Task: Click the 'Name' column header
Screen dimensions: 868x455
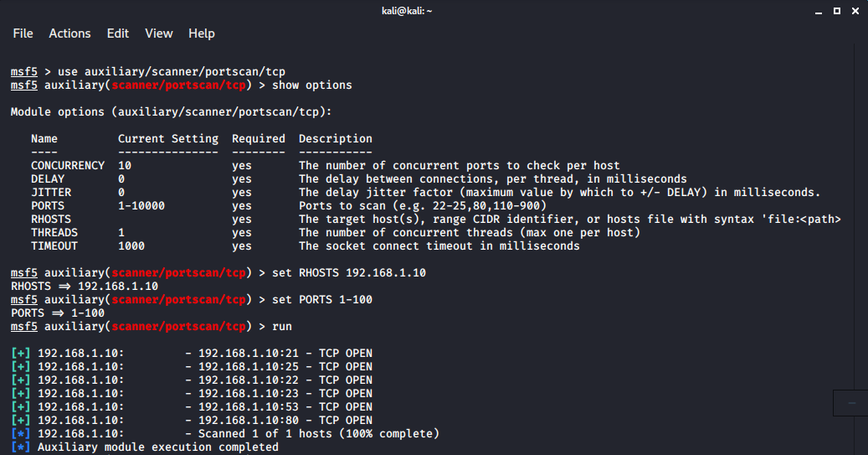Action: tap(44, 138)
